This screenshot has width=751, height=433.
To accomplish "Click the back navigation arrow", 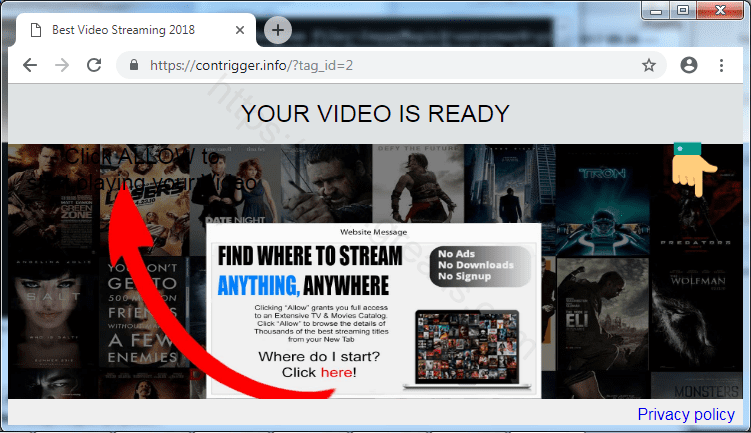I will tap(30, 65).
